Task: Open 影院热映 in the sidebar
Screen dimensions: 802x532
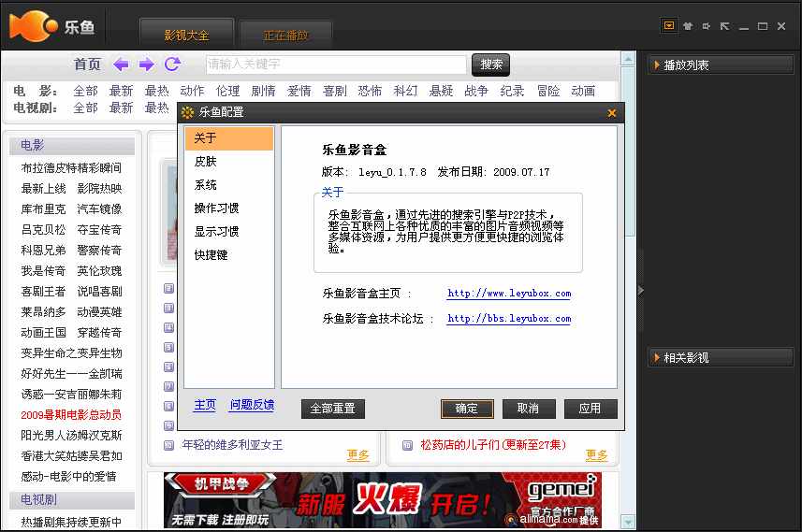Action: [100, 189]
